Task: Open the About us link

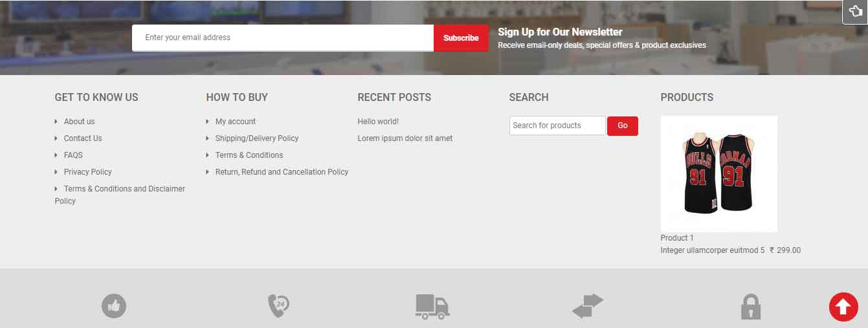Action: pos(79,122)
